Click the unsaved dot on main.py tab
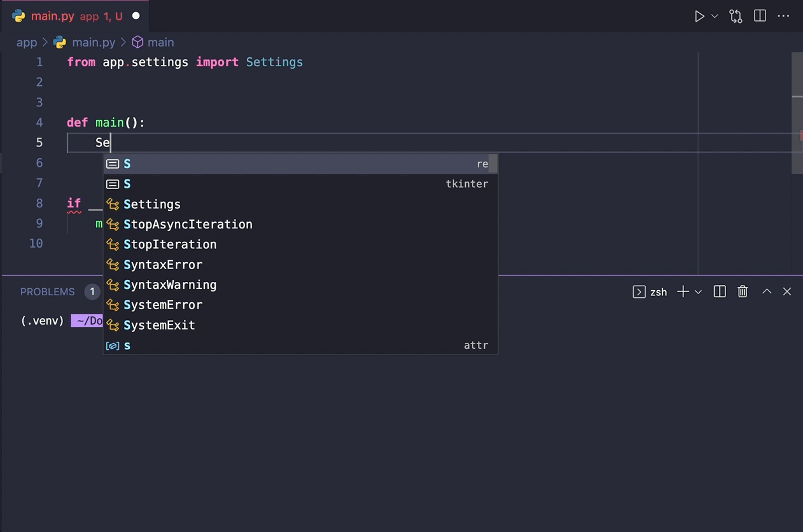This screenshot has height=532, width=803. tap(136, 17)
